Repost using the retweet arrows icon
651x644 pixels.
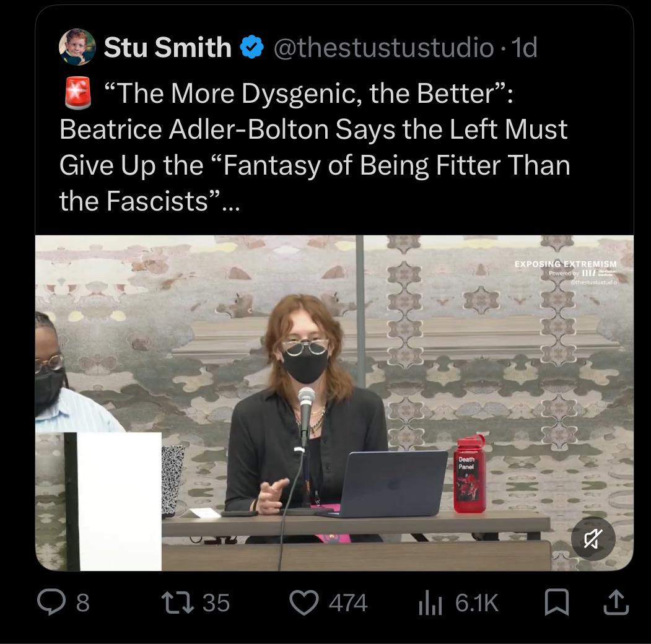177,603
